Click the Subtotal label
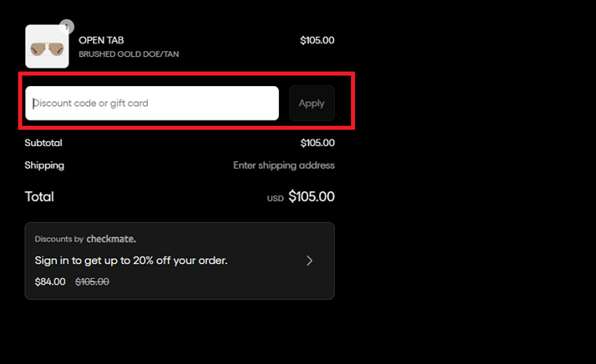596x364 pixels. pos(43,143)
